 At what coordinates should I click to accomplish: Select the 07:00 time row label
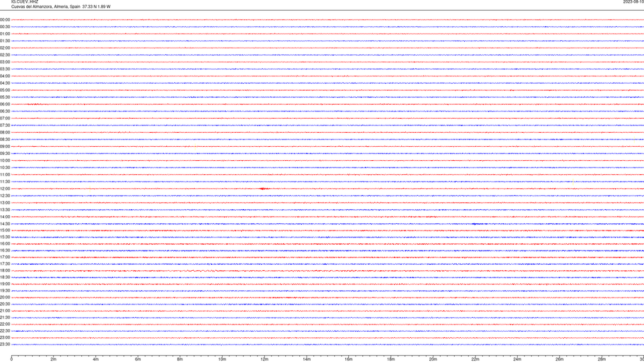(x=5, y=118)
